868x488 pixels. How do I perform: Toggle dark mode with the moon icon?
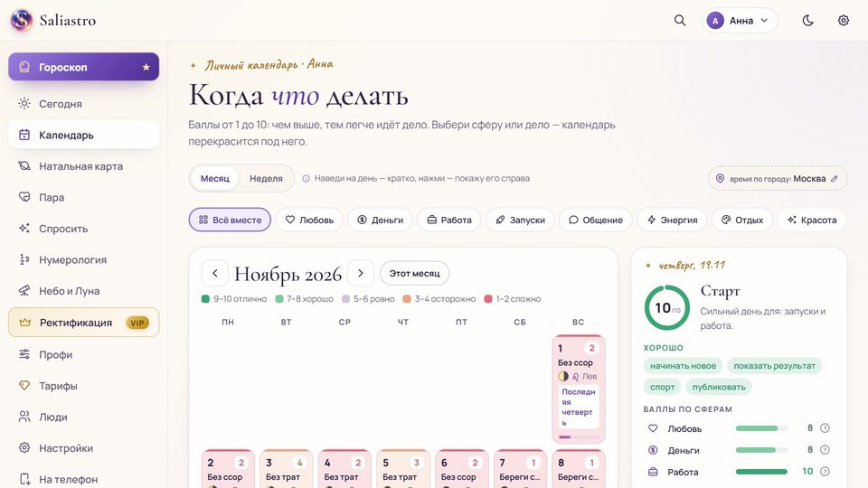(x=807, y=21)
